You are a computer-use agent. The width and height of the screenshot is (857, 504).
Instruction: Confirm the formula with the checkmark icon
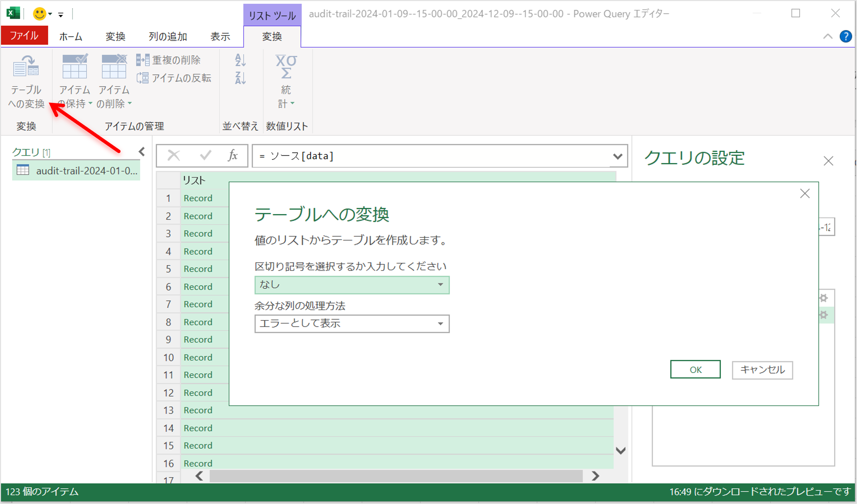pyautogui.click(x=205, y=156)
